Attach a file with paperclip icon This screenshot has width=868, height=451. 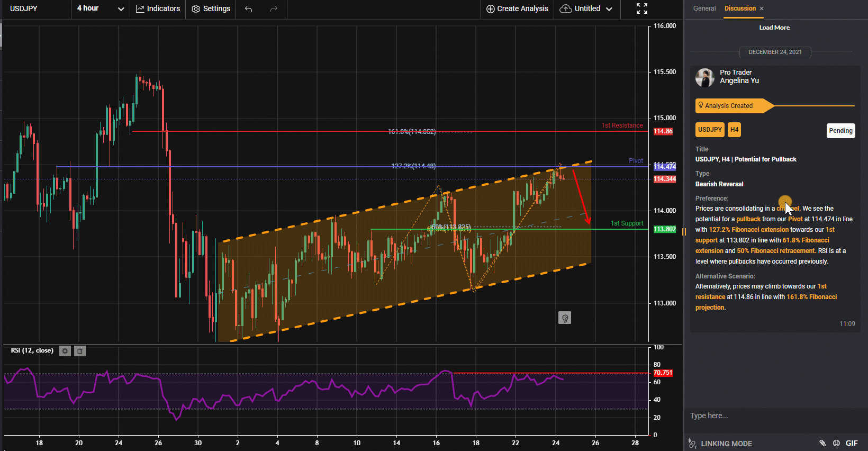coord(822,444)
